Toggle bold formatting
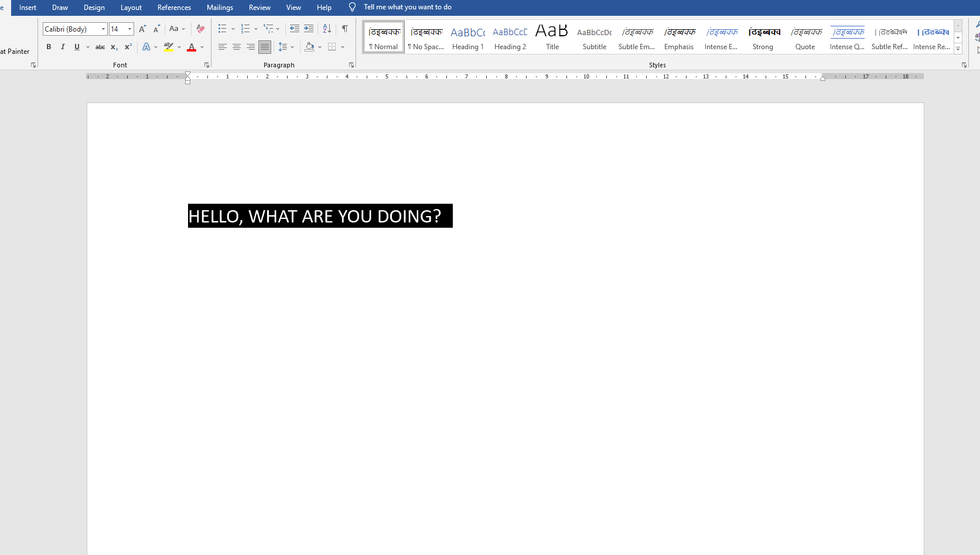980x555 pixels. (x=49, y=47)
